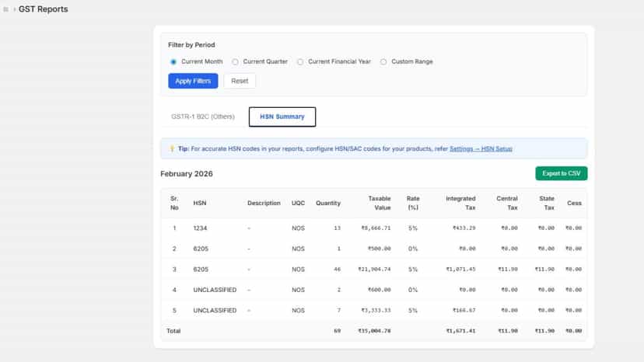
Task: Click the lightbulb tip icon
Action: point(172,148)
